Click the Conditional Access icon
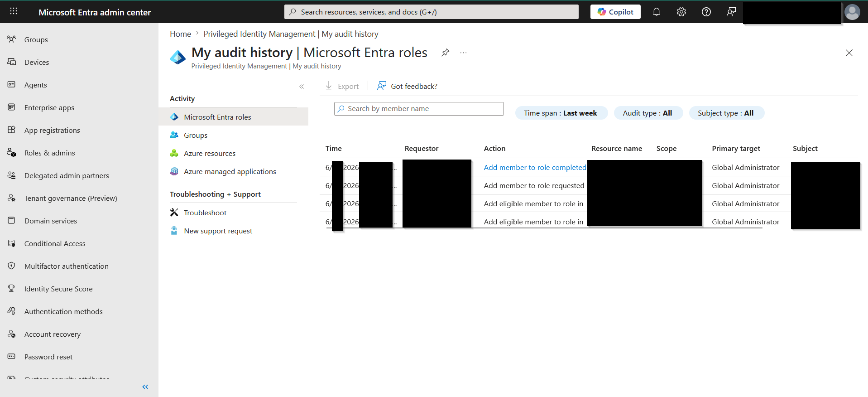This screenshot has width=868, height=397. click(12, 243)
